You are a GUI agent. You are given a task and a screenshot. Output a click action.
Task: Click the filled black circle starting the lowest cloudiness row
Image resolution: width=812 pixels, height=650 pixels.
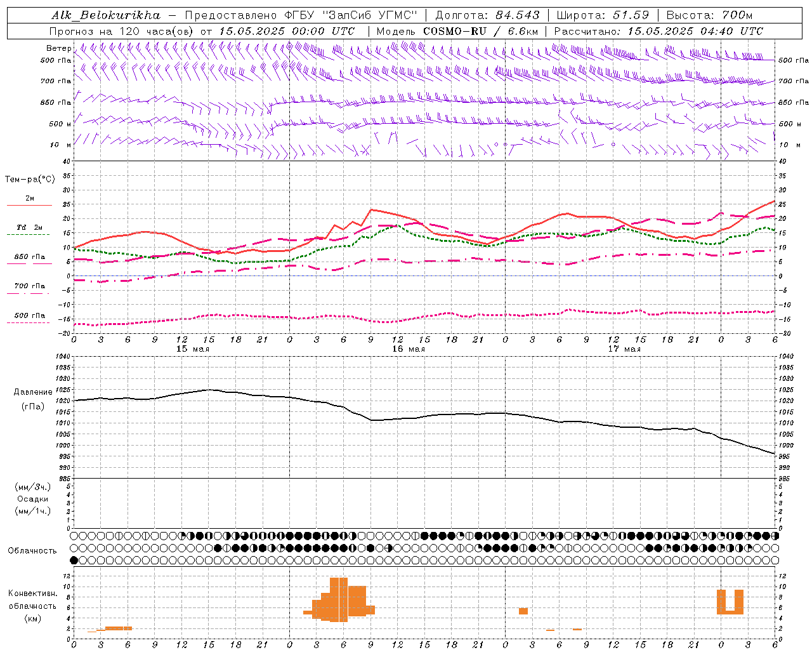(74, 560)
